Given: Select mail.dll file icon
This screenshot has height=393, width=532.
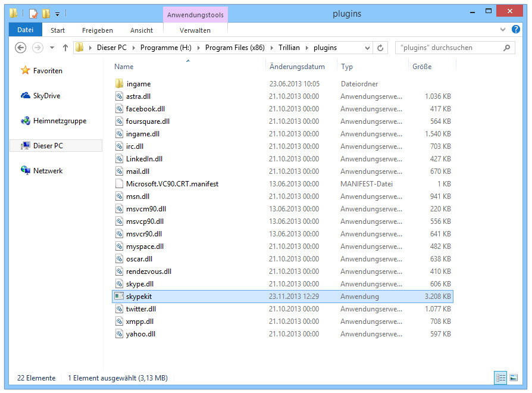Looking at the screenshot, I should click(x=119, y=171).
